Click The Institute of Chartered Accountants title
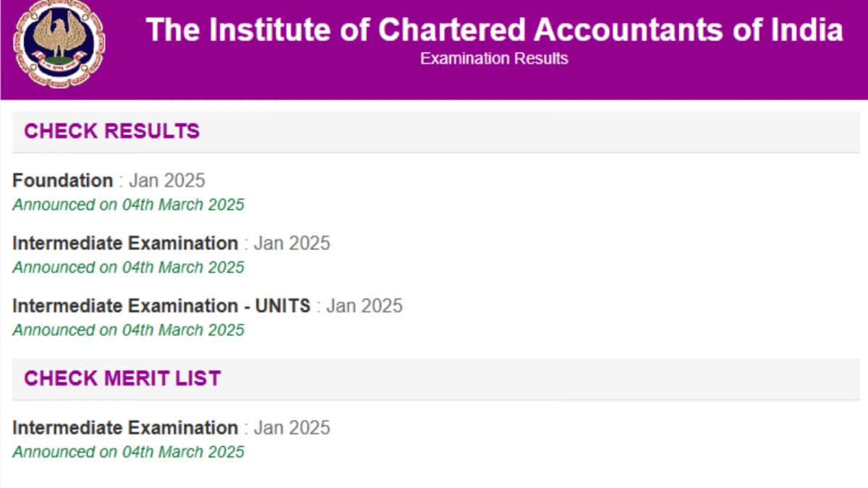868x488 pixels. tap(494, 30)
